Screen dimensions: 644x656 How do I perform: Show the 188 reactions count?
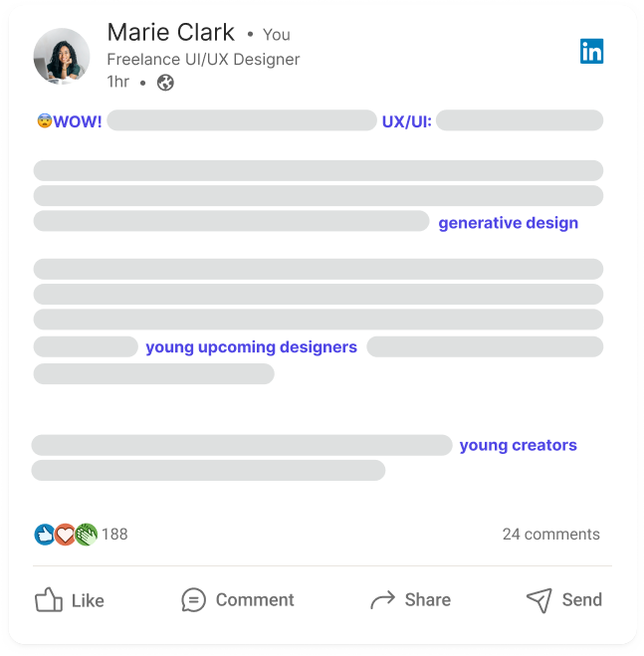tap(114, 535)
